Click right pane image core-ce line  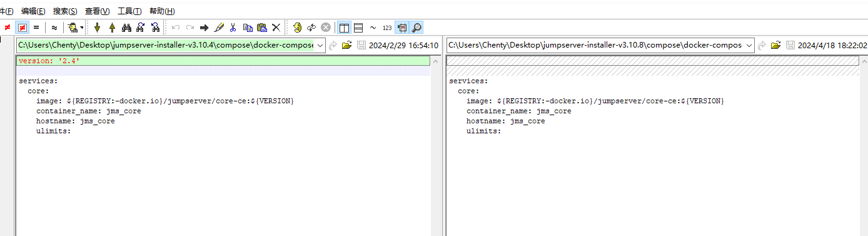[x=595, y=101]
